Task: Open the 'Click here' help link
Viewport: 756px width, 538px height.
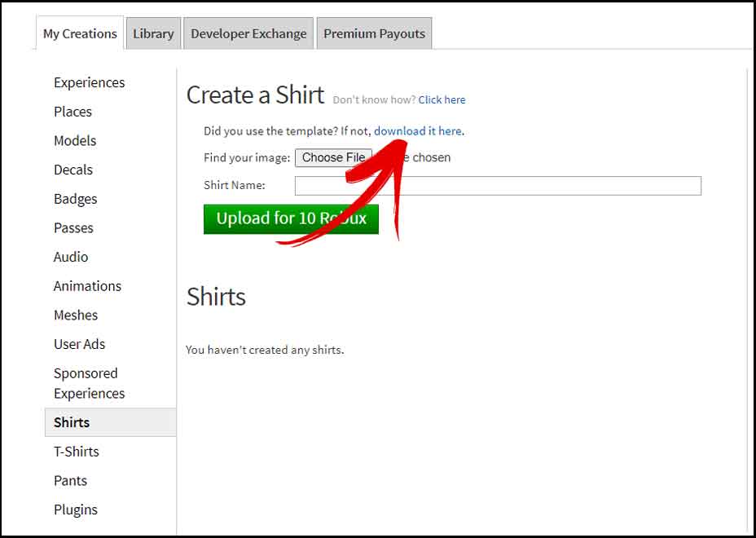Action: 442,99
